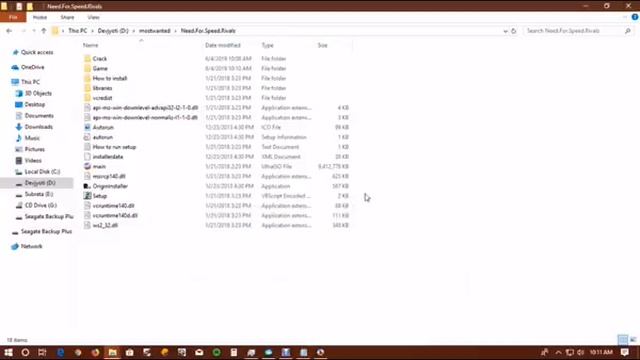This screenshot has height=360, width=640.
Task: Select the vcredist folder
Action: click(102, 98)
